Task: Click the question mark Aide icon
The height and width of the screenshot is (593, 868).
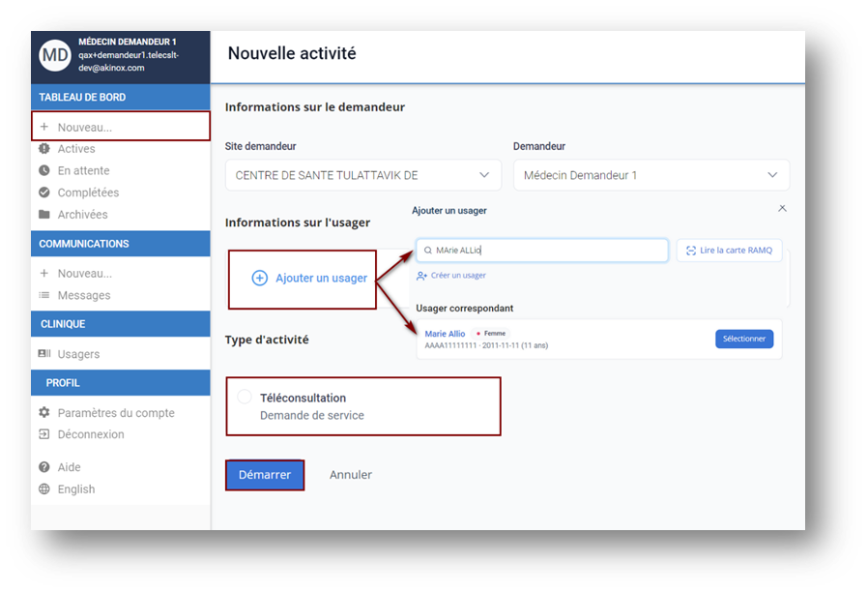Action: [44, 467]
